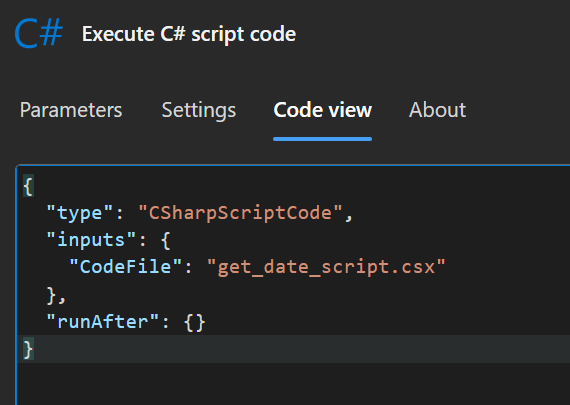Click the "runAfter" key in the code
The image size is (570, 405).
click(103, 322)
